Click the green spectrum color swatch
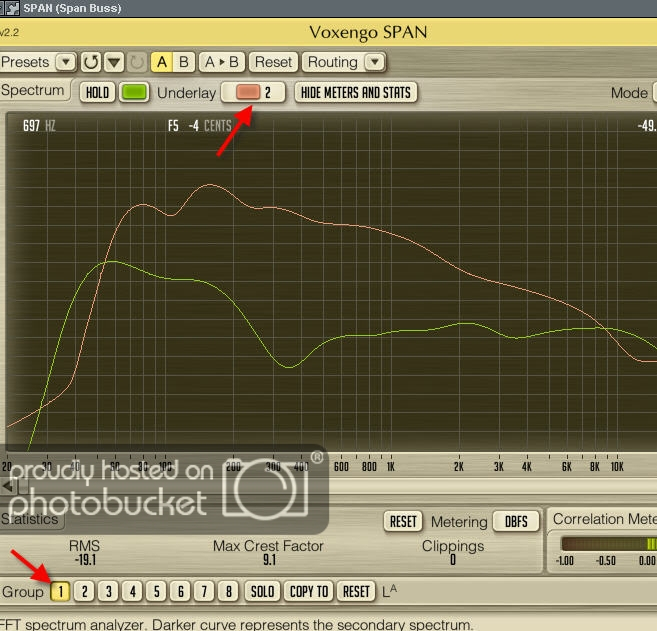 [x=134, y=92]
